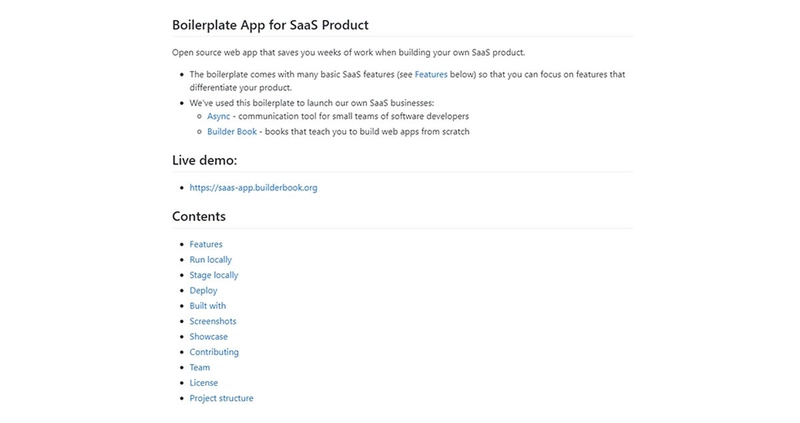
Task: Jump to Features in the Contents list
Action: pos(206,244)
